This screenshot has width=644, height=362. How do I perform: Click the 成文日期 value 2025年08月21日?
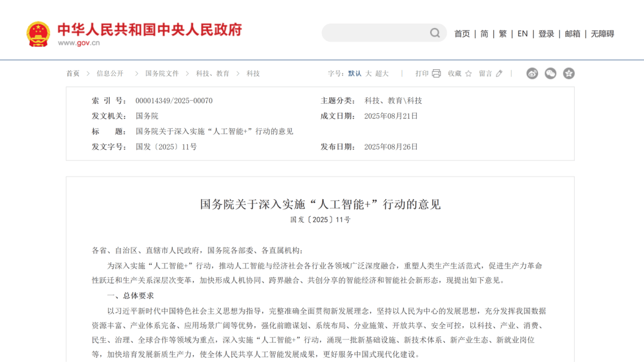coord(391,116)
